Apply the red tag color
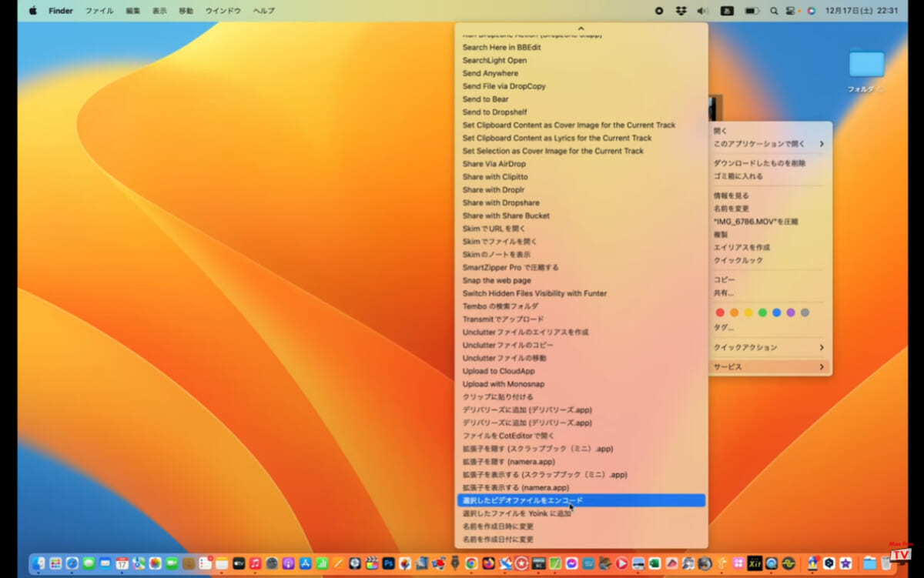Image resolution: width=924 pixels, height=578 pixels. 720,312
